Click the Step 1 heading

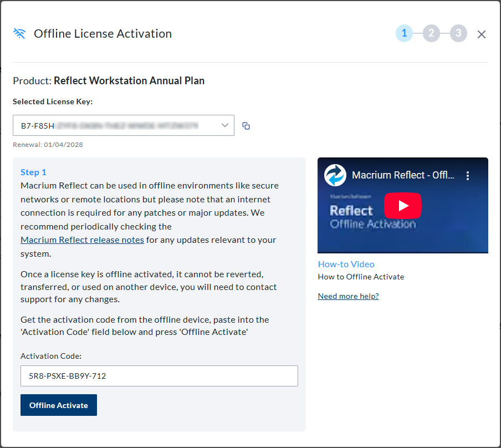(33, 172)
